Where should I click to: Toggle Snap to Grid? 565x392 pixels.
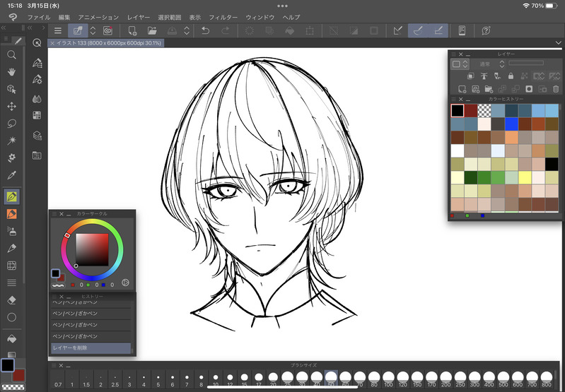click(438, 30)
